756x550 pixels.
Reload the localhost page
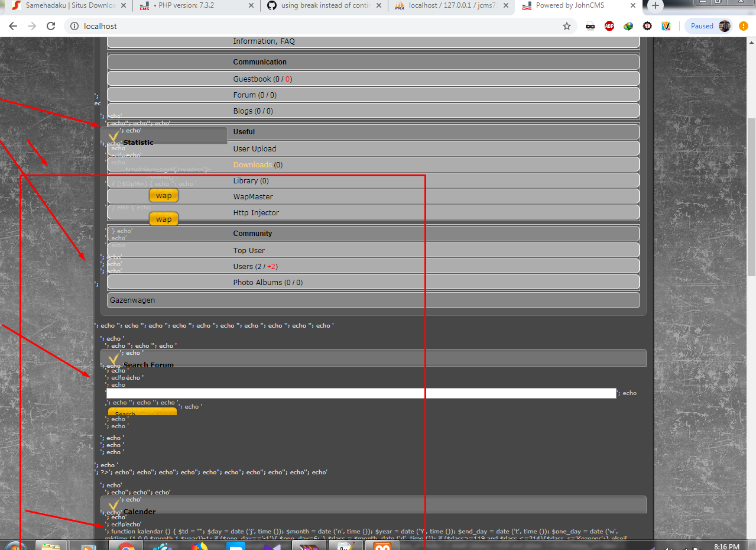click(51, 26)
